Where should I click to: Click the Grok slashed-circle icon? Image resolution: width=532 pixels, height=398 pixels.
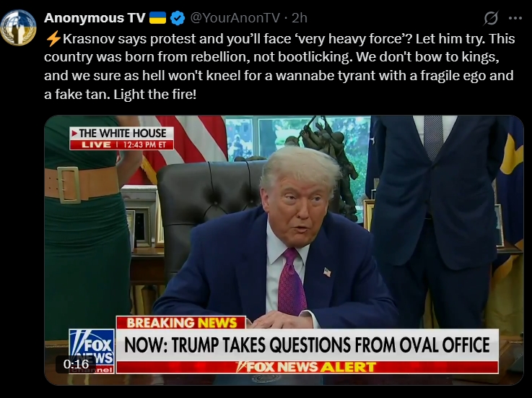(491, 18)
